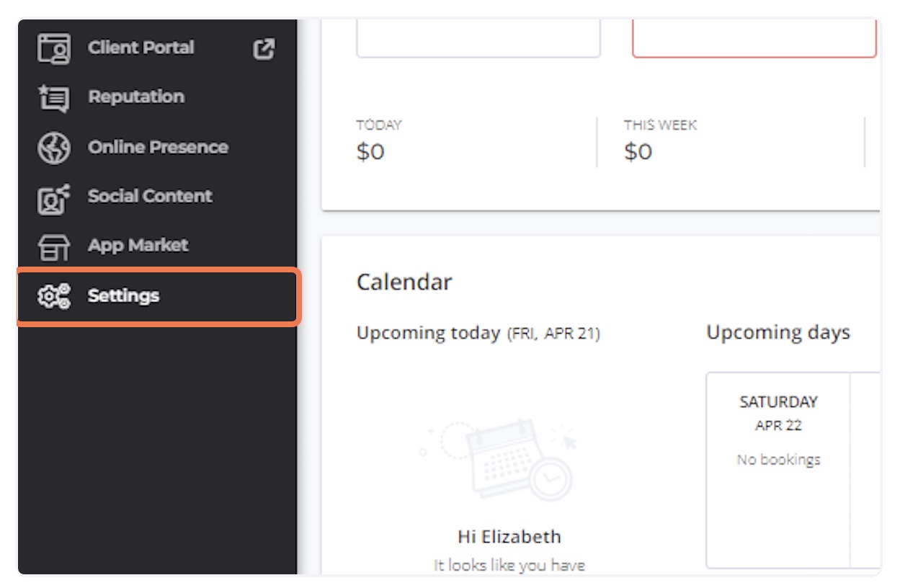Click the Settings gears icon
Screen dimensions: 905x588
(x=54, y=296)
